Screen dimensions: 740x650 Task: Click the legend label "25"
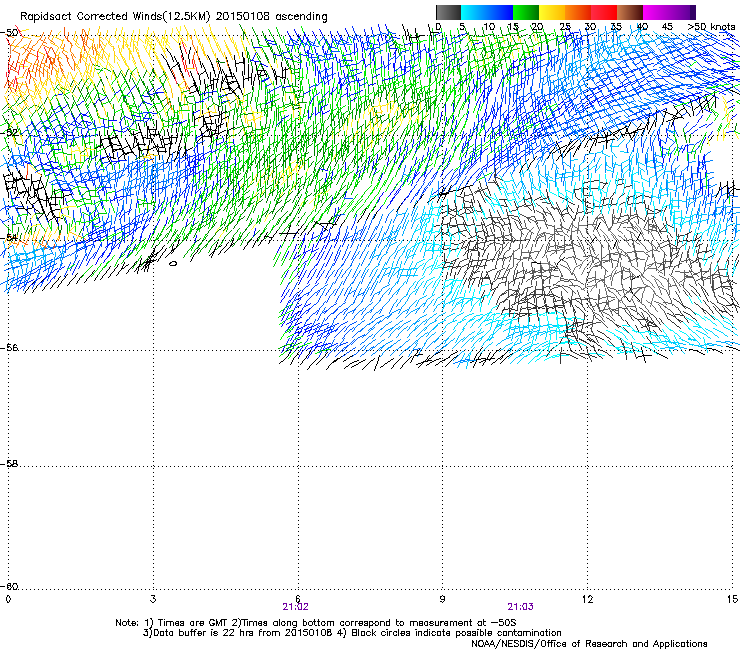[x=565, y=27]
